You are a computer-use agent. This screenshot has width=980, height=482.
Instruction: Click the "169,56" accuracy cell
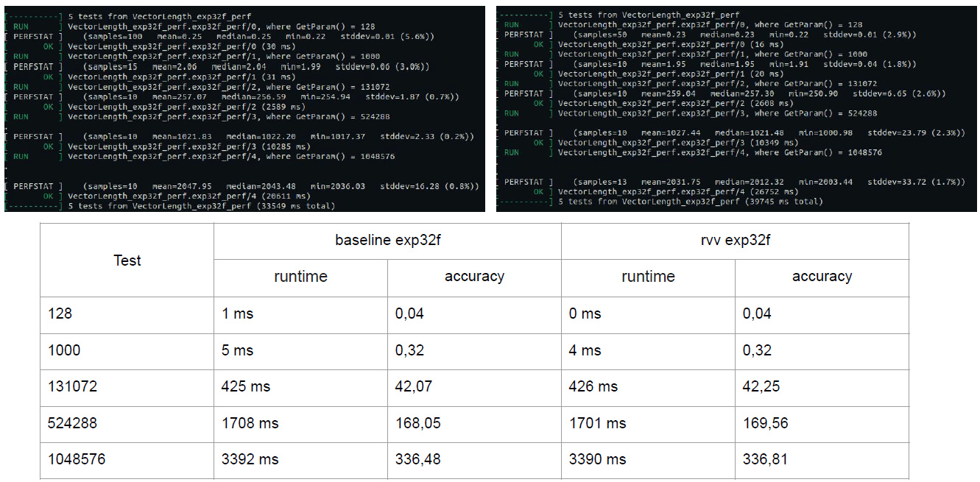click(x=822, y=423)
